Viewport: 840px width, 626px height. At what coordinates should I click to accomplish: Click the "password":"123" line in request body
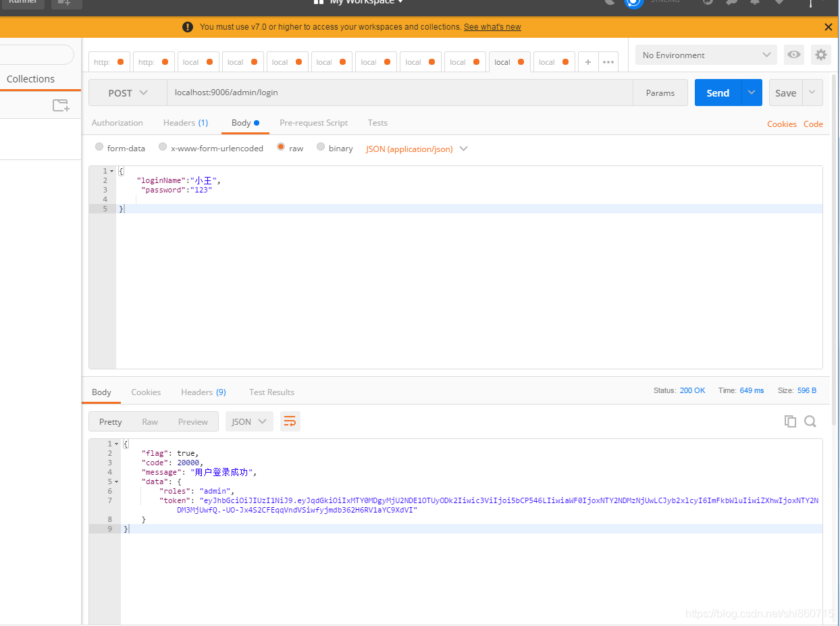tap(176, 190)
